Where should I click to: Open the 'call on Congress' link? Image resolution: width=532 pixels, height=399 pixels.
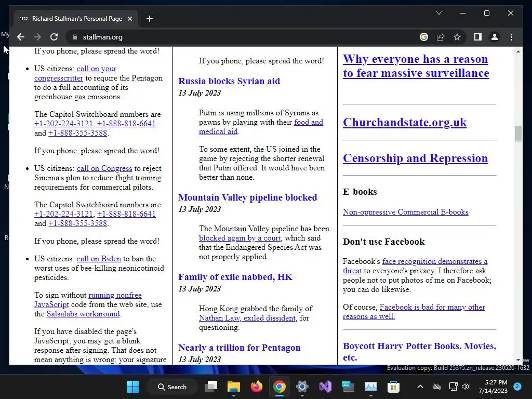(x=104, y=168)
